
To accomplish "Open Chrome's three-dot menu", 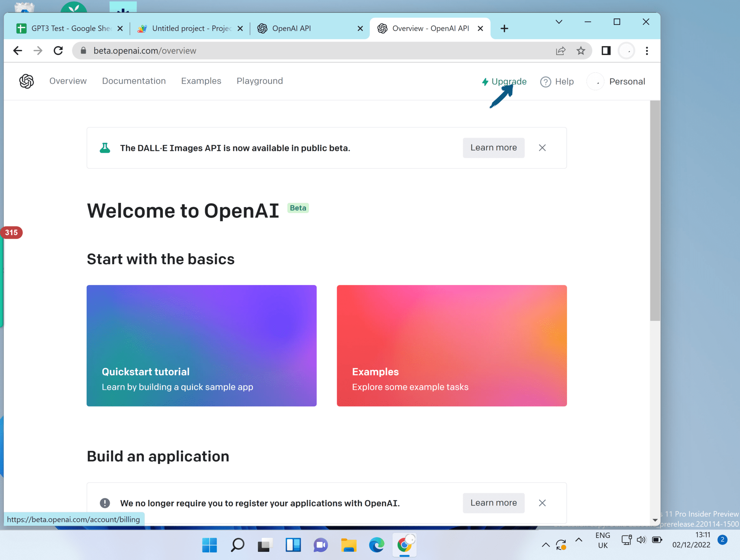I will tap(646, 51).
